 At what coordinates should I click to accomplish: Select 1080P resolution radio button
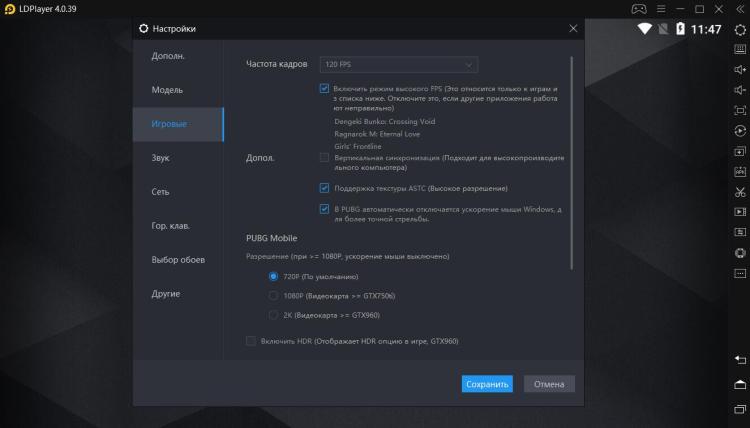[273, 296]
